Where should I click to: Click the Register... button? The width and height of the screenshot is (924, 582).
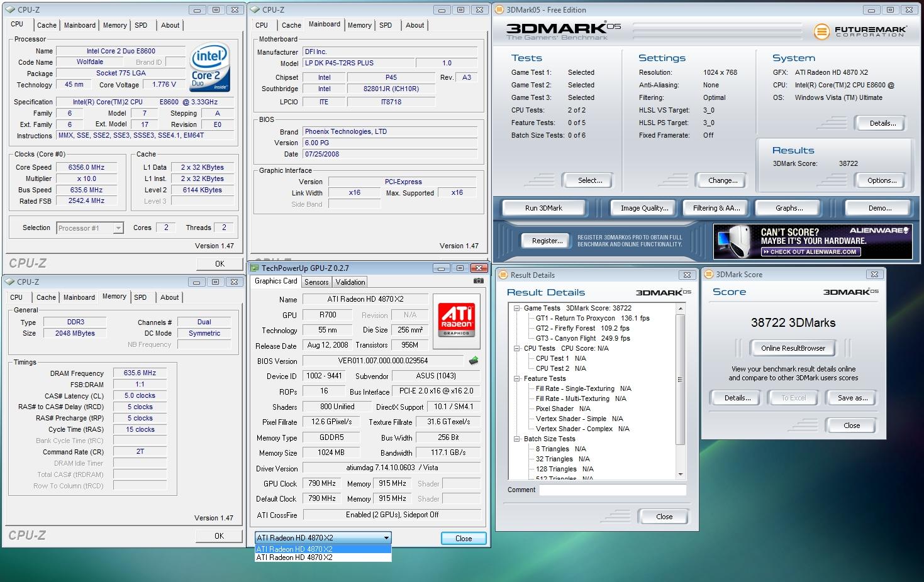[547, 241]
